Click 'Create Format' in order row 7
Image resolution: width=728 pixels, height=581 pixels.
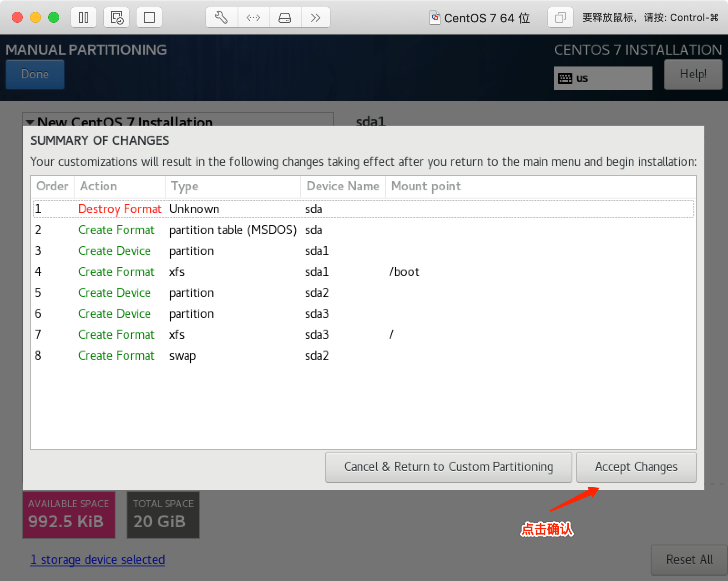tap(116, 335)
